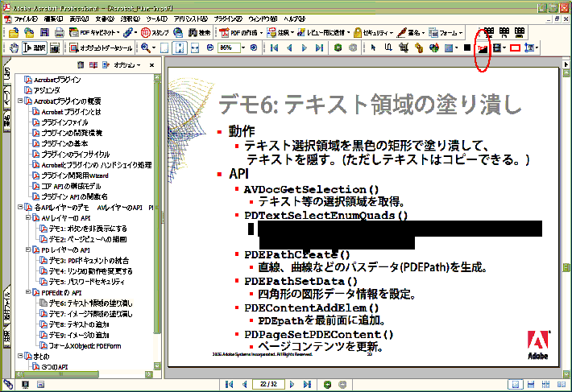Click the red rectangle plugin tool icon
Screen dimensions: 572x392
tap(515, 47)
